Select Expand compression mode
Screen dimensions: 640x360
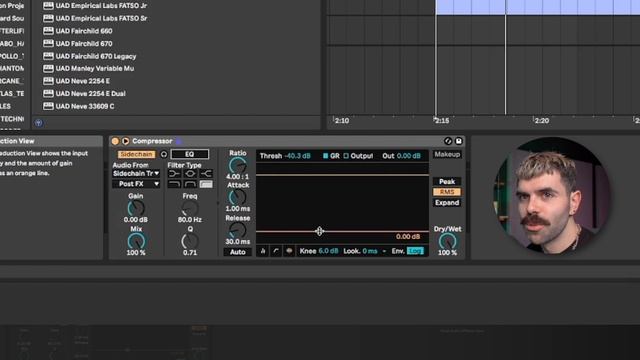tap(447, 203)
